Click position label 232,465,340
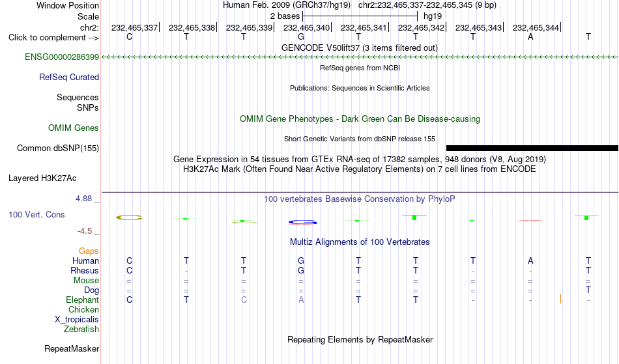Viewport: 619px width, 364px height. [306, 27]
